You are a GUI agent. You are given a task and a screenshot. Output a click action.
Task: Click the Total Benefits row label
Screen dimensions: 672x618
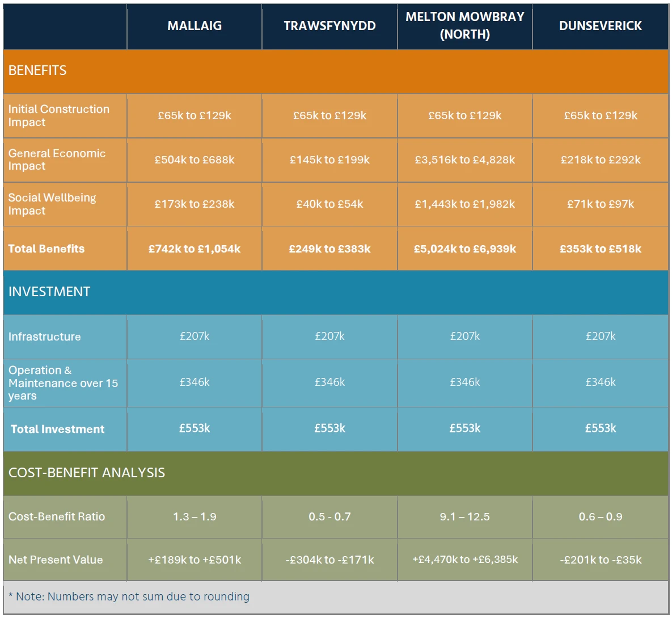click(47, 249)
